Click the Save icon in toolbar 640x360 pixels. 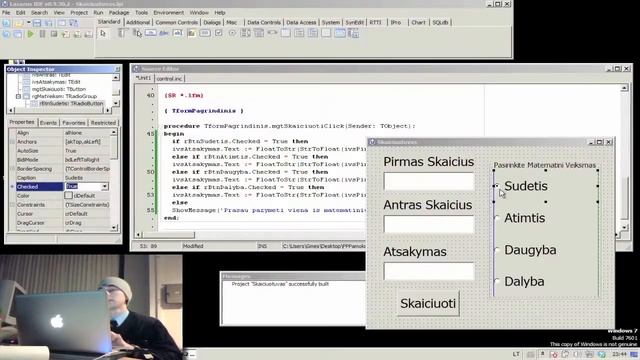pyautogui.click(x=37, y=23)
